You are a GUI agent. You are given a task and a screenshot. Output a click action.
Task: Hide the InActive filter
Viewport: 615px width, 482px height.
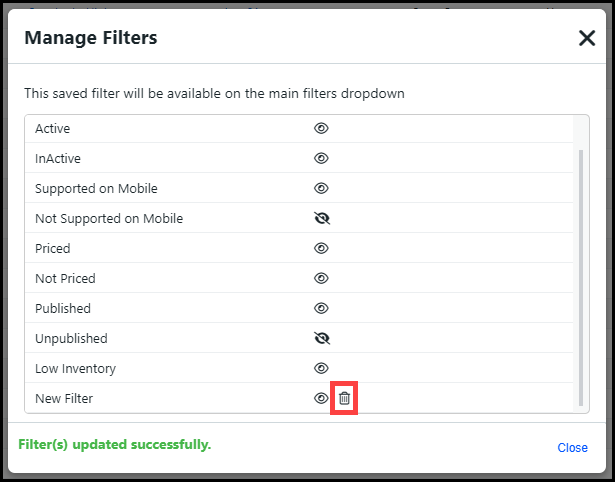click(x=321, y=158)
